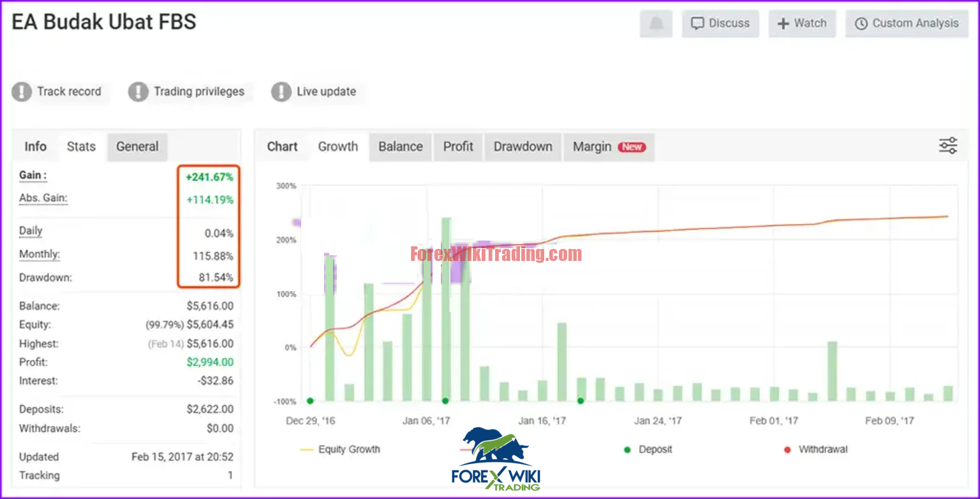The width and height of the screenshot is (980, 499).
Task: Switch to the Info tab
Action: tap(35, 147)
